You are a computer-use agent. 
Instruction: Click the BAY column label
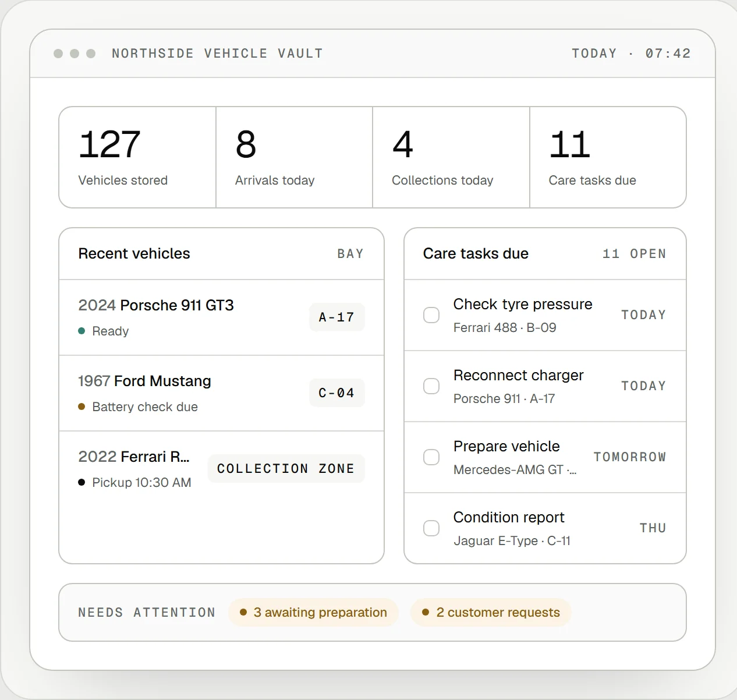pos(350,254)
